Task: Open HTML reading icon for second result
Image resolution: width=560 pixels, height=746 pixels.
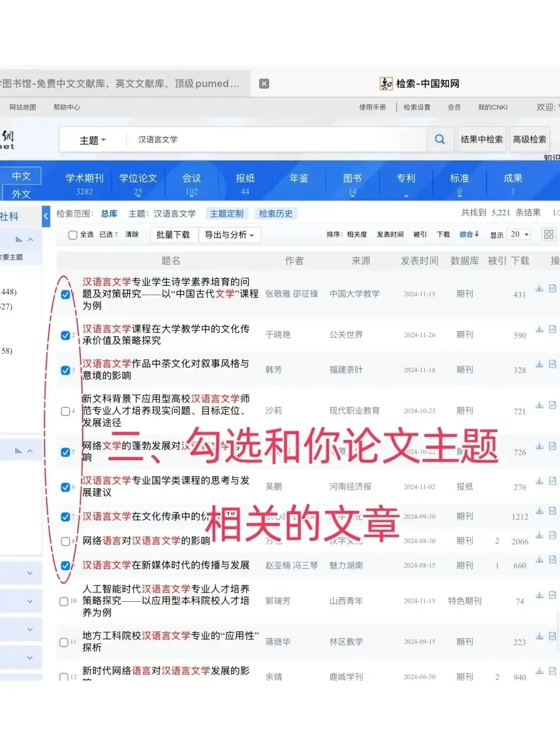Action: point(552,329)
